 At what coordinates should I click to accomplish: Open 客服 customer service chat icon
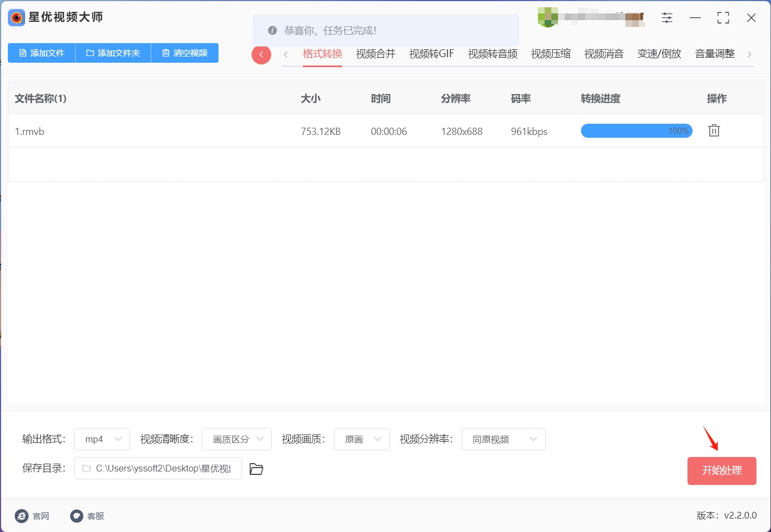[x=77, y=516]
